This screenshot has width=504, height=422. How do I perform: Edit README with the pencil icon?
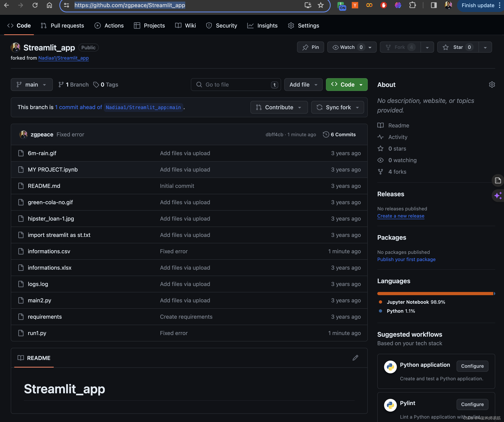pyautogui.click(x=355, y=358)
